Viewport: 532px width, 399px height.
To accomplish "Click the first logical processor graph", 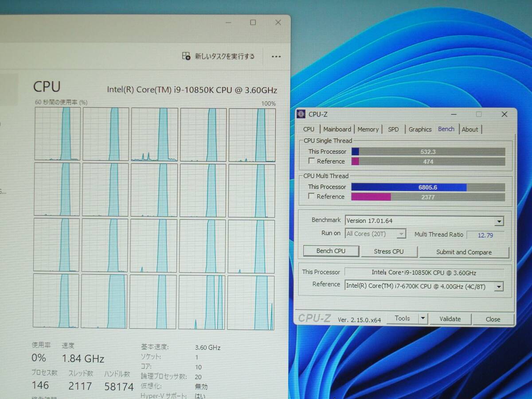I will pyautogui.click(x=58, y=134).
